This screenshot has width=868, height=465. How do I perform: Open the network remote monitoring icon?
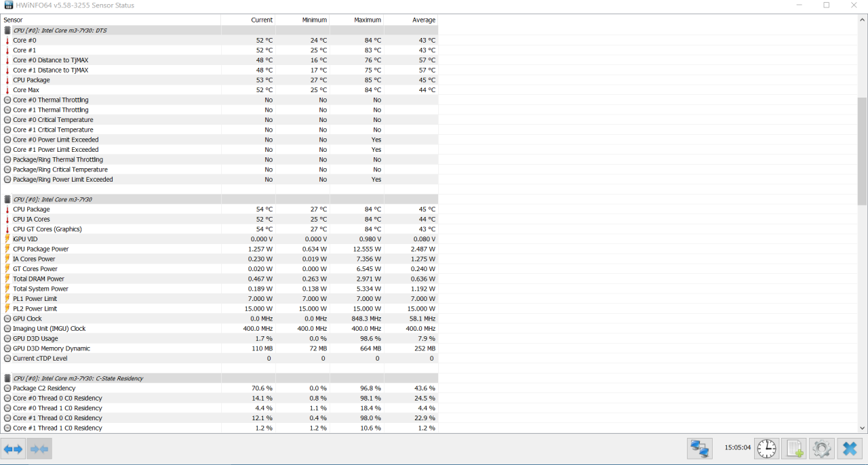699,448
